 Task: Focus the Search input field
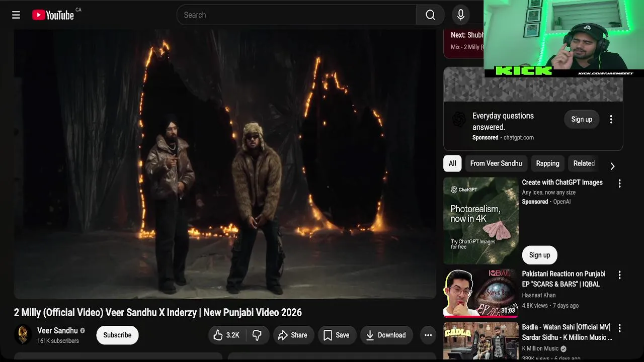pos(297,15)
